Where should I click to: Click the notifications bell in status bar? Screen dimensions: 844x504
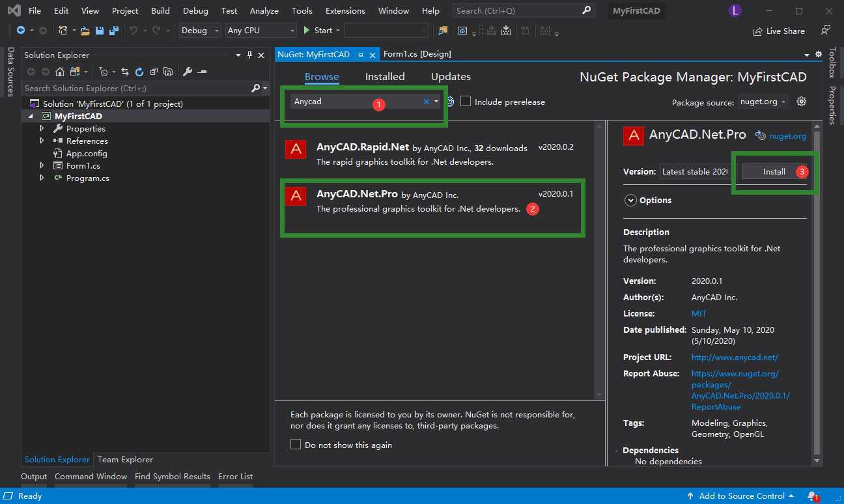[x=813, y=496]
